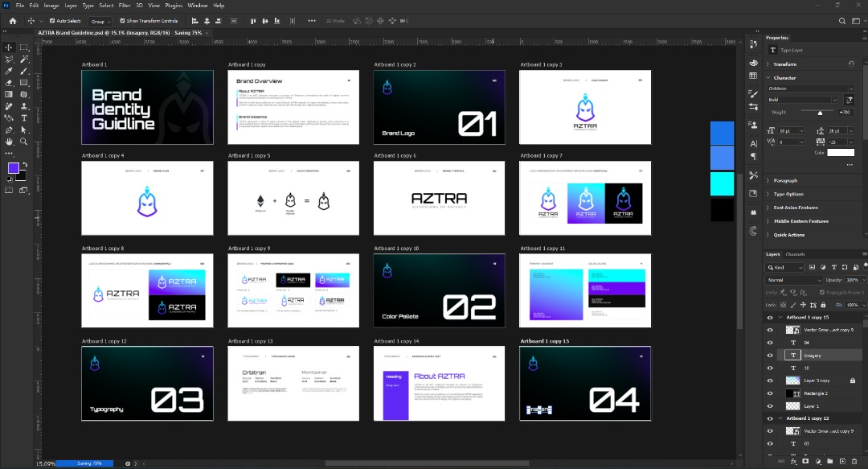Select the Eyedropper tool
The image size is (868, 469).
pyautogui.click(x=9, y=71)
